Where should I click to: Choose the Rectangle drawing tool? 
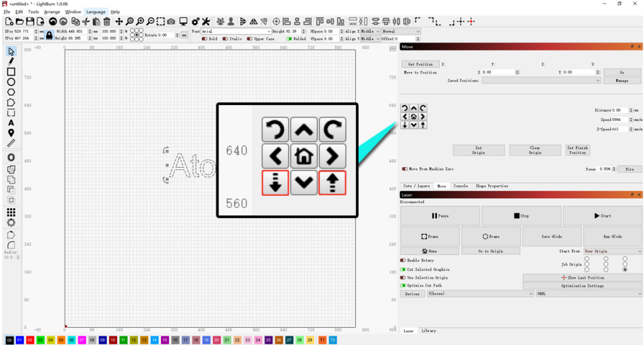tap(11, 72)
